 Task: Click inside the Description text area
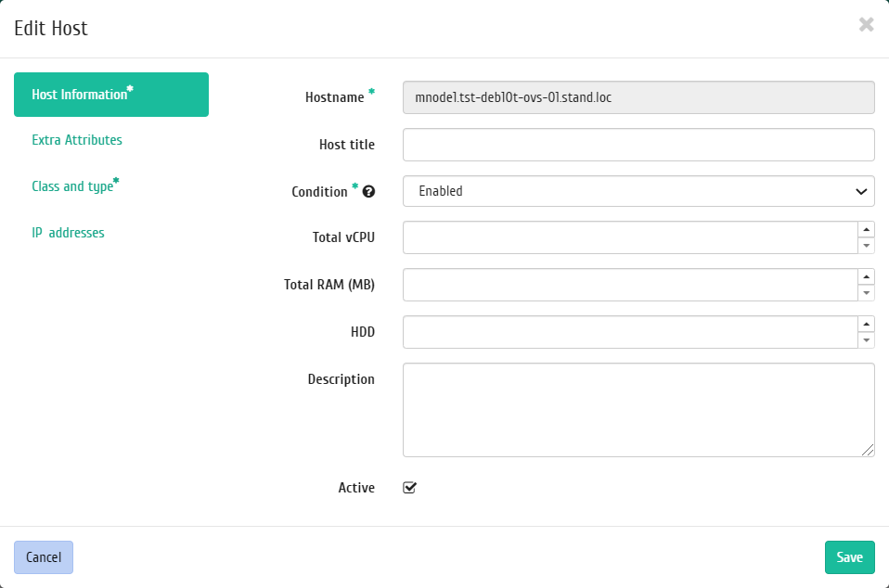tap(638, 410)
